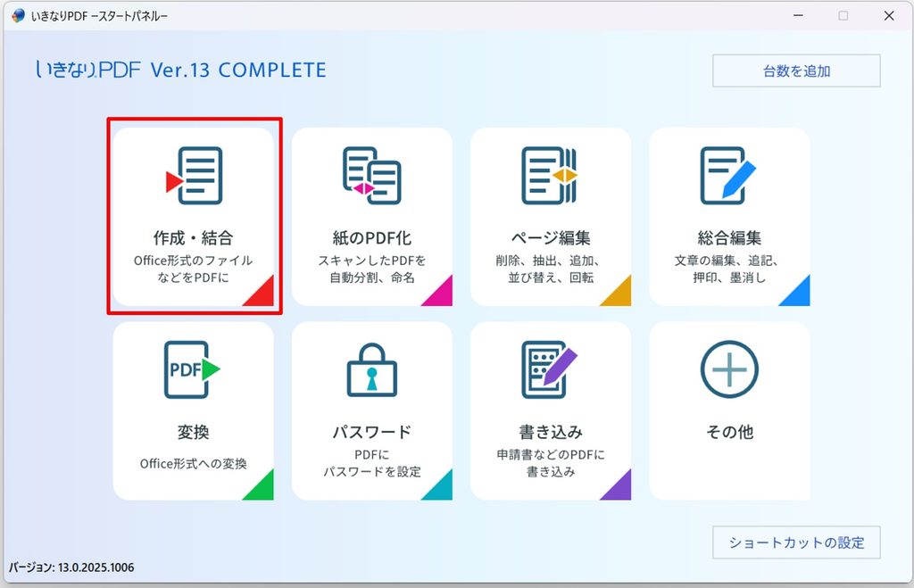Click the app logo in title bar
Viewport: 914px width, 588px height.
(x=18, y=16)
